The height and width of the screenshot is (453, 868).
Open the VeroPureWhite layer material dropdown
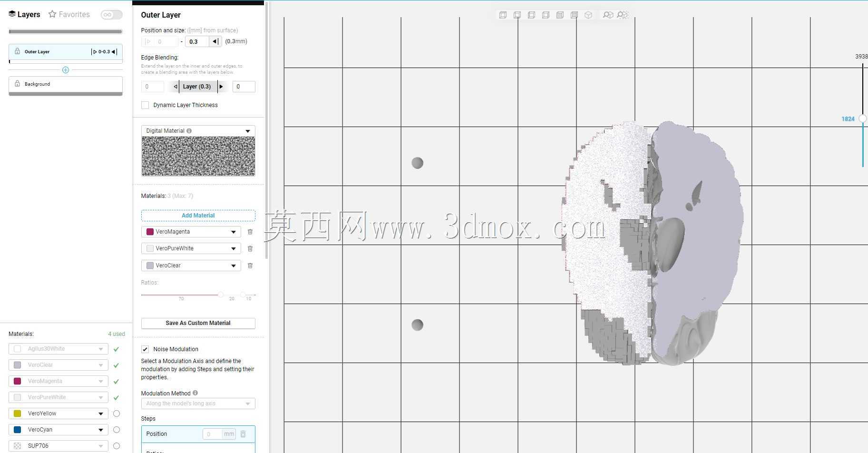click(191, 248)
